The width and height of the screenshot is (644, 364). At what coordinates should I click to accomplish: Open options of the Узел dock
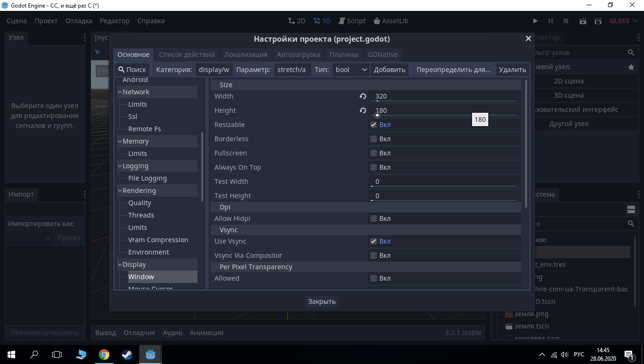pos(84,37)
